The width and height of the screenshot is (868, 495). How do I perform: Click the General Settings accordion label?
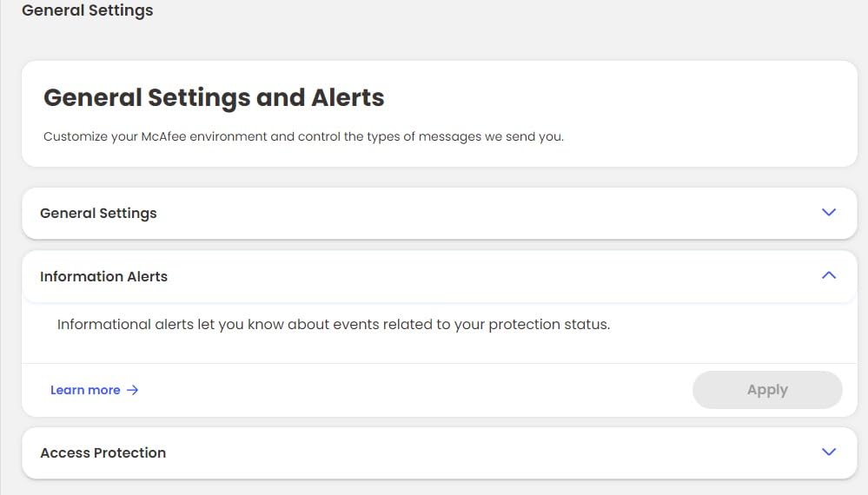click(98, 213)
